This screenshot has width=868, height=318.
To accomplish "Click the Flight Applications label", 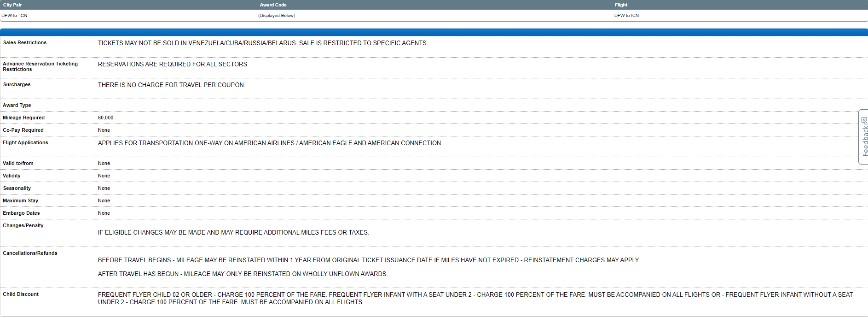I will (25, 142).
